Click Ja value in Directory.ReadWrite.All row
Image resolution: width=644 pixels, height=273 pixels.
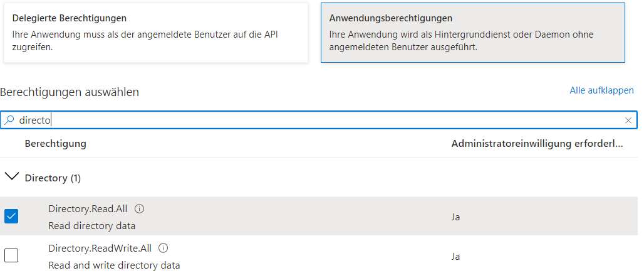455,257
